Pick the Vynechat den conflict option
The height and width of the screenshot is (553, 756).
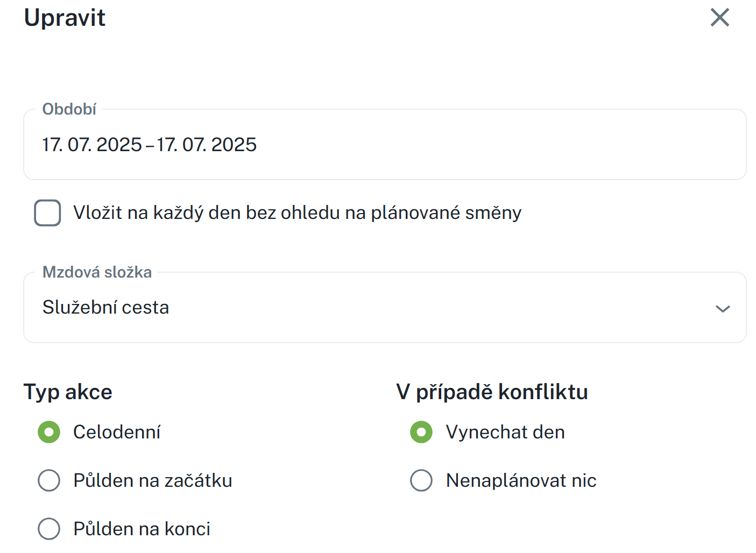pos(421,432)
